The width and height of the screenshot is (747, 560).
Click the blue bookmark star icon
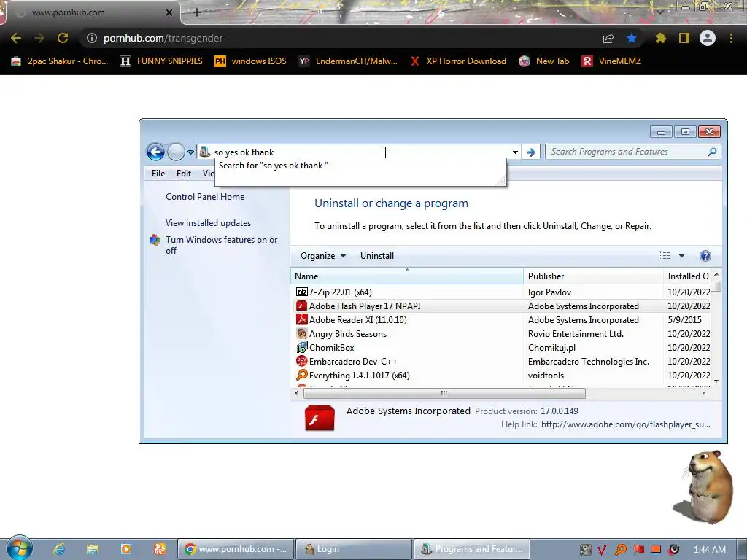click(x=631, y=38)
